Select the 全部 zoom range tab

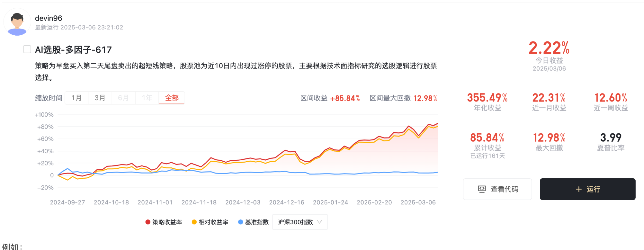pyautogui.click(x=172, y=98)
